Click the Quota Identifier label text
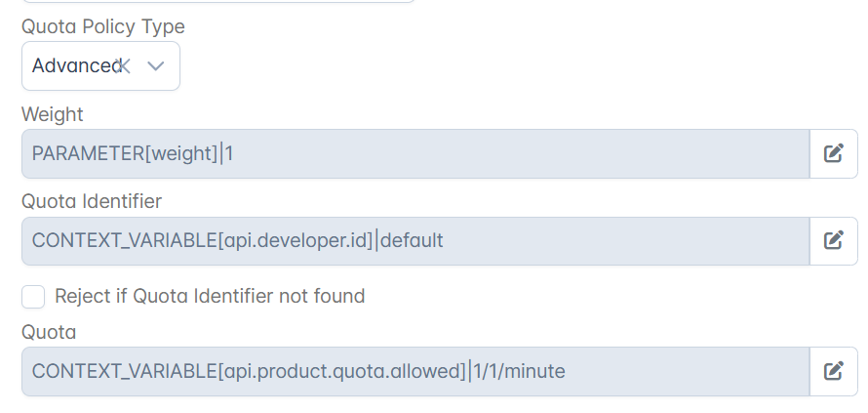Image resolution: width=868 pixels, height=413 pixels. pos(92,201)
